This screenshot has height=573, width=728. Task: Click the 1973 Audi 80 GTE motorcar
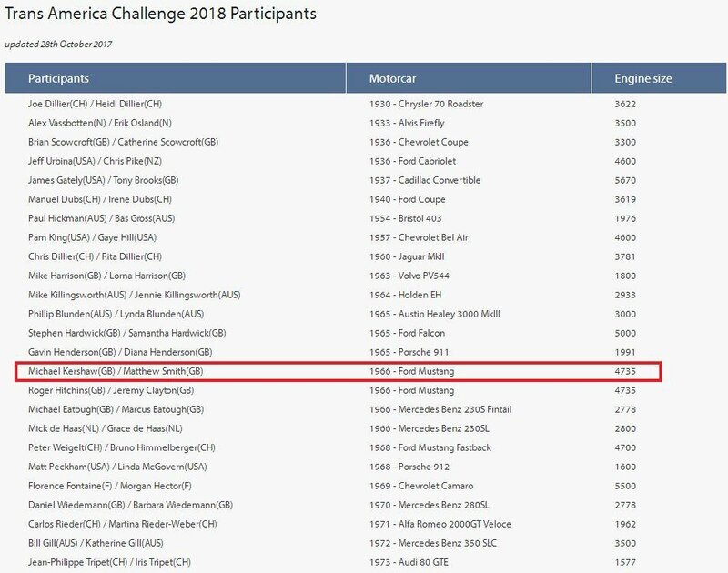409,562
